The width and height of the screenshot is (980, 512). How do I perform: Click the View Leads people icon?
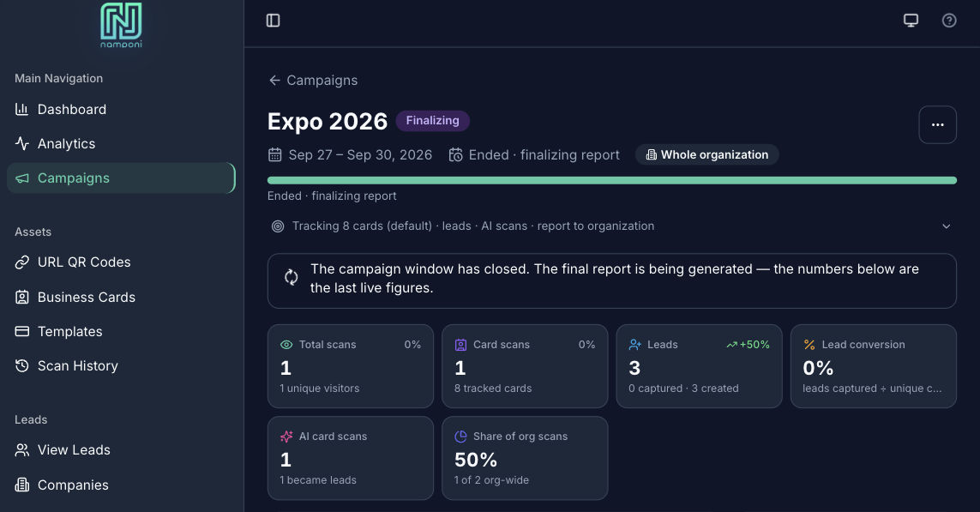(22, 450)
